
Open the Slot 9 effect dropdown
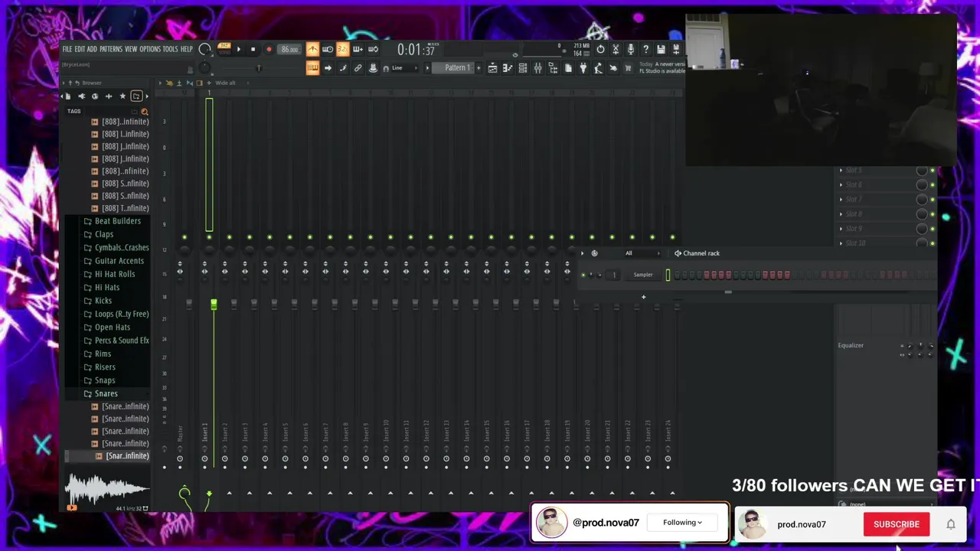841,229
